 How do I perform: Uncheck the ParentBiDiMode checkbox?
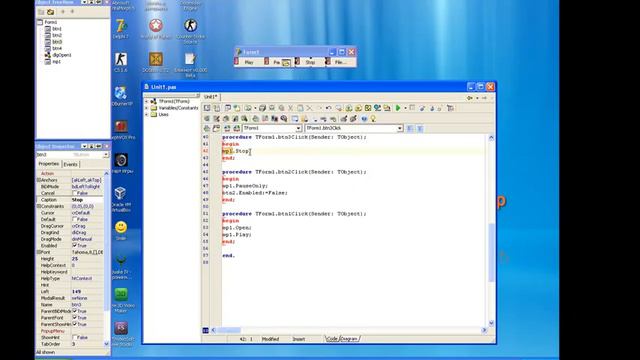point(74,311)
